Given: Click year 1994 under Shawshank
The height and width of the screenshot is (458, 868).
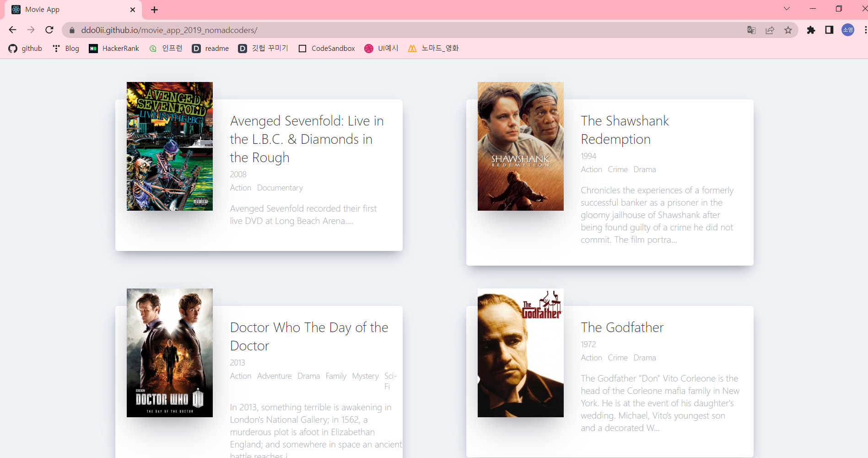Looking at the screenshot, I should 588,156.
